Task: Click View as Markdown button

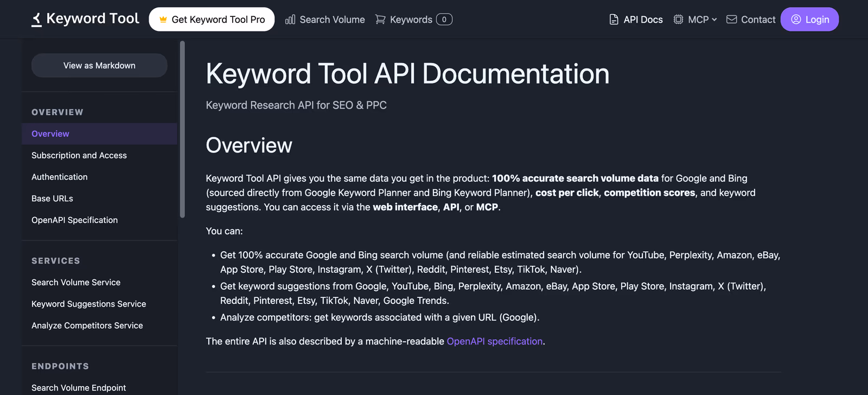Action: click(99, 65)
